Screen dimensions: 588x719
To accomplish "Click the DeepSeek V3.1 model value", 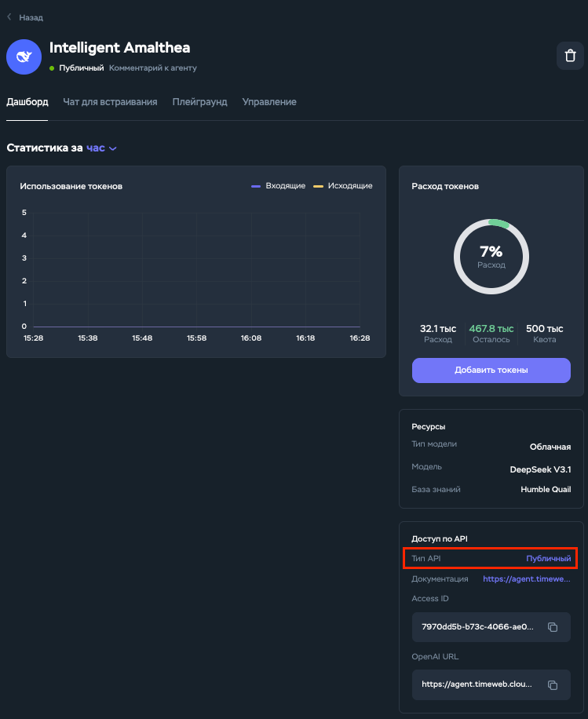I will point(540,469).
